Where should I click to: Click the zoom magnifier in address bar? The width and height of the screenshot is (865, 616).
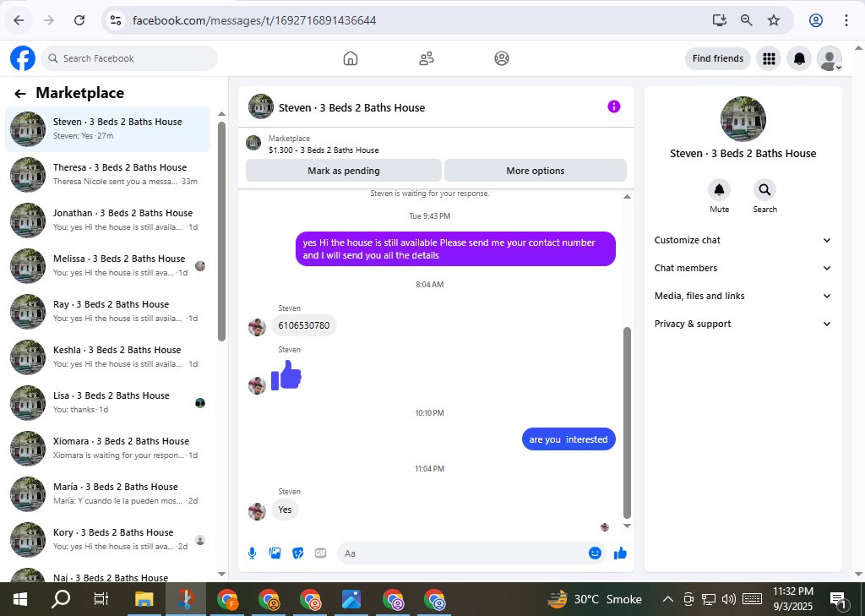[747, 20]
